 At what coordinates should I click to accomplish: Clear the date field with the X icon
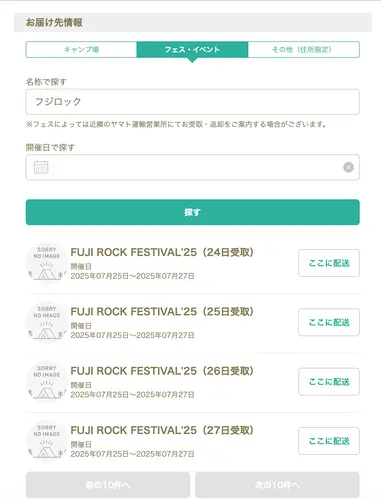348,167
